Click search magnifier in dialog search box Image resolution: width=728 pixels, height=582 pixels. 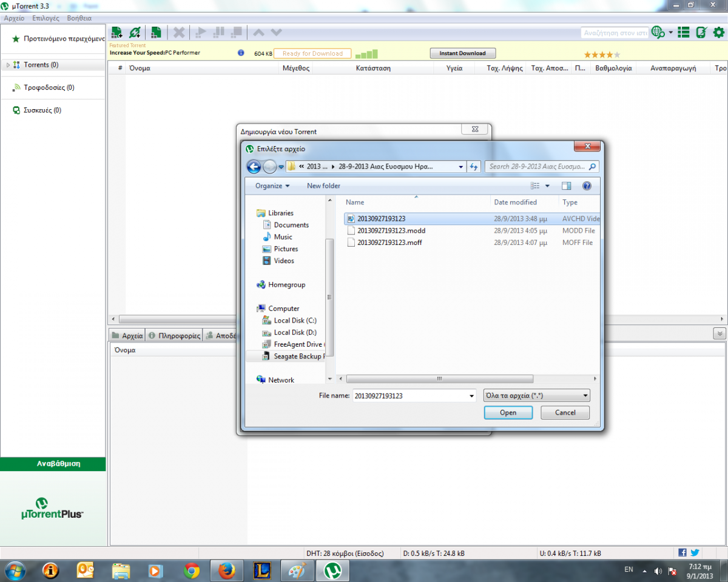(x=592, y=166)
